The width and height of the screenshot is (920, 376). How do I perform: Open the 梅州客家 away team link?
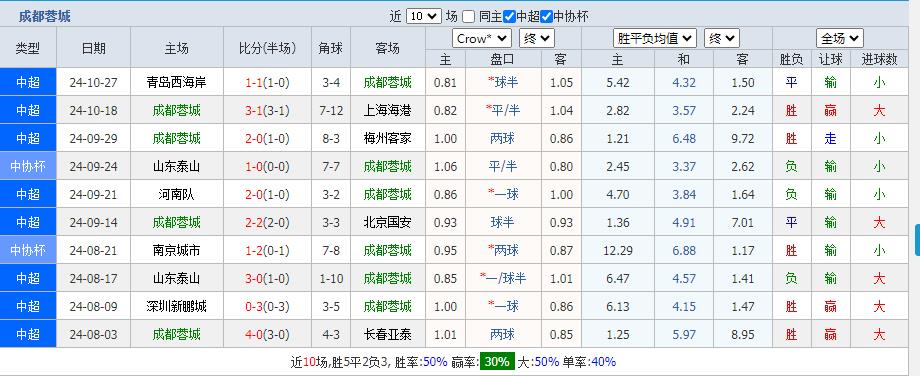pos(387,138)
